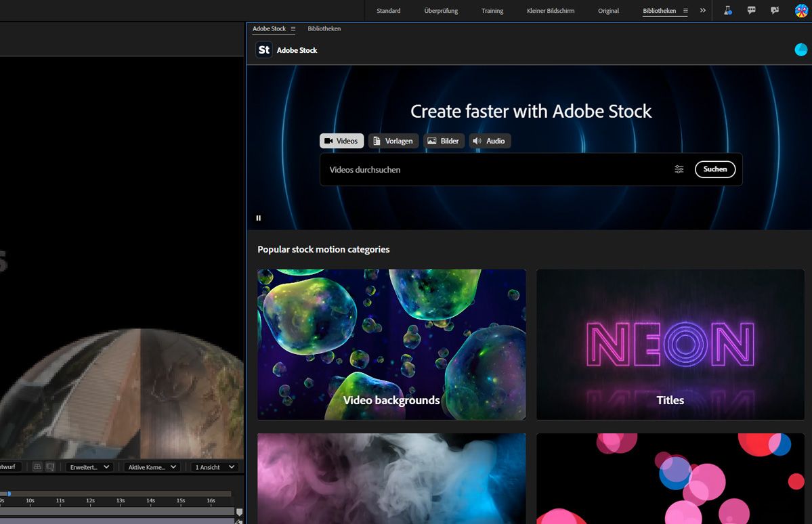Click the 'Create faster with Adobe Stock' headline

pos(531,111)
